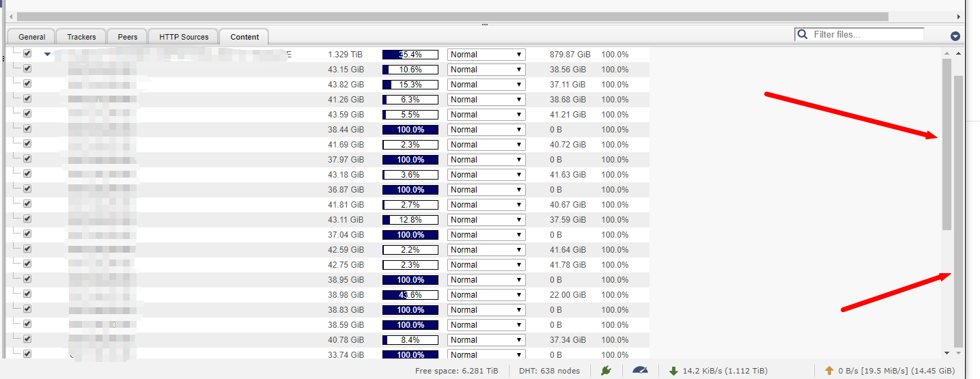Switch to the General tab
This screenshot has width=980, height=379.
(32, 37)
